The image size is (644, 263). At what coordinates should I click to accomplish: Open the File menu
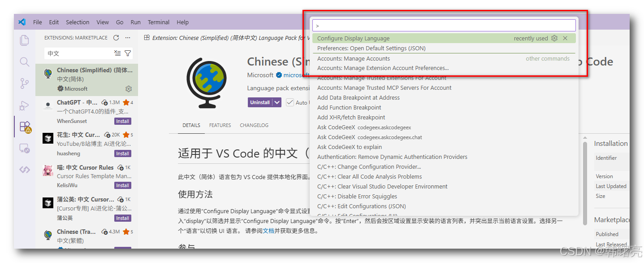click(38, 22)
